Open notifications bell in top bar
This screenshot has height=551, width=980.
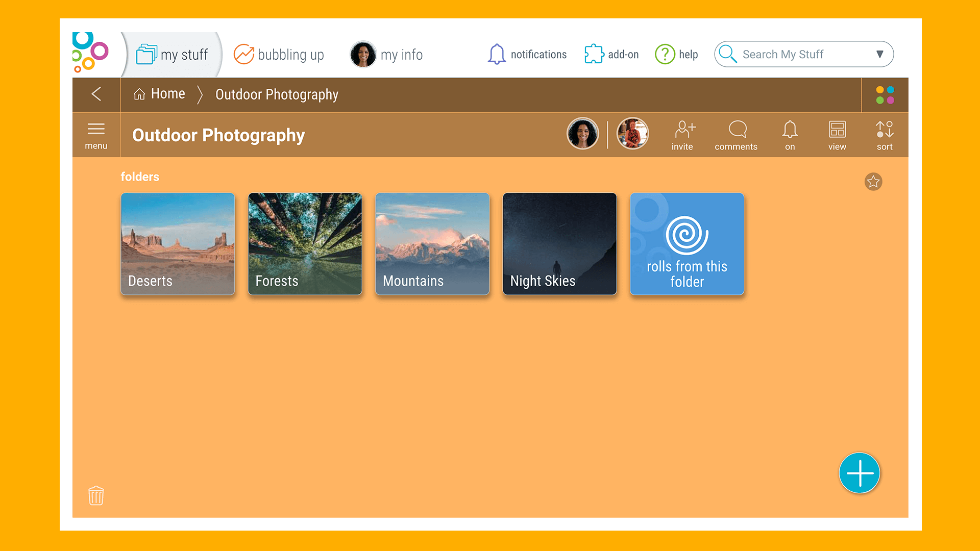pyautogui.click(x=527, y=54)
